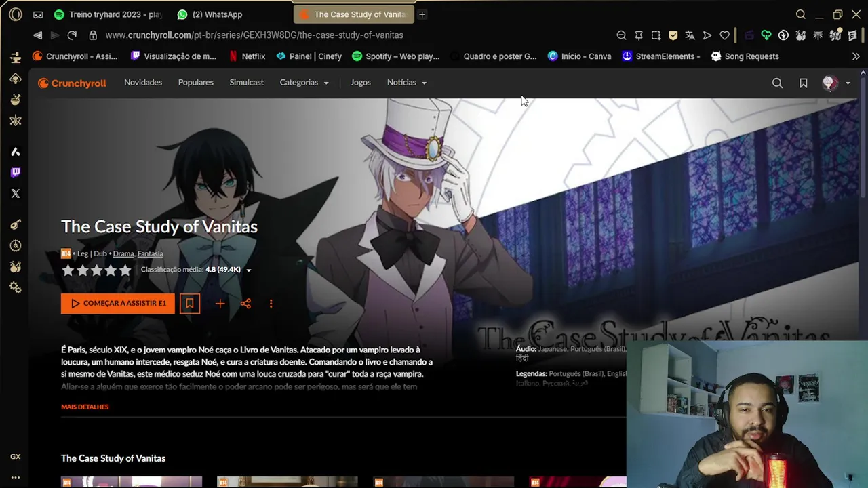Open Twitch in the Opera sidebar

[x=16, y=172]
